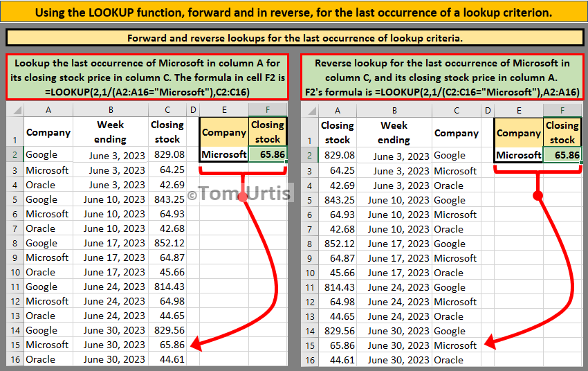
Task: Click 65.86 in row 15 column A reverse sheet
Action: (338, 345)
